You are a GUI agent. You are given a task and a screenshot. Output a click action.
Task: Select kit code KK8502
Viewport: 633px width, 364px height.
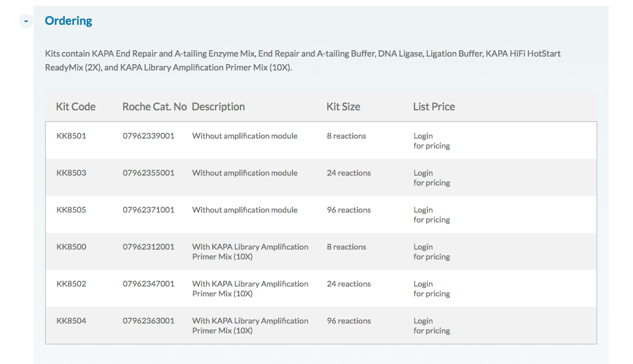coord(71,284)
